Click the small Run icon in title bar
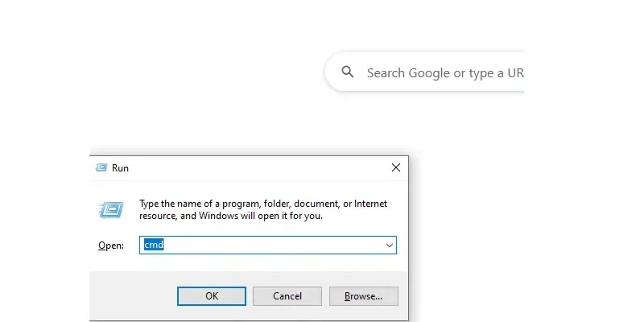Viewport: 644px width, 322px height. coord(101,167)
